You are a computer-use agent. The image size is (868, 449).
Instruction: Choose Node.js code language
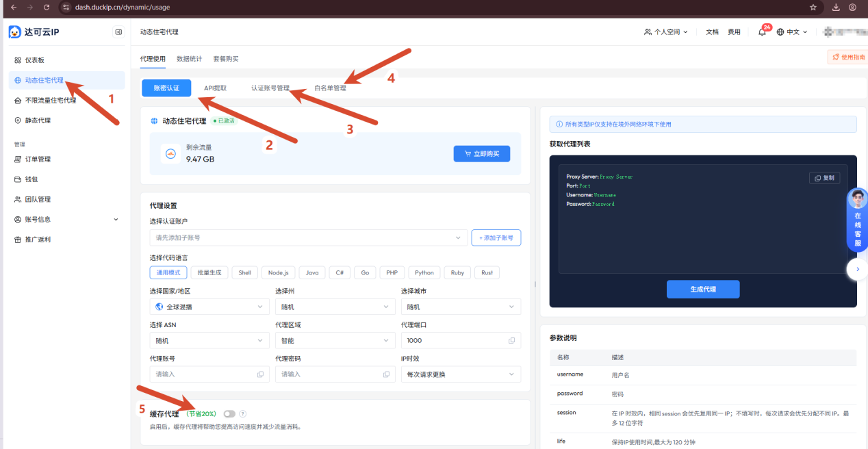278,272
